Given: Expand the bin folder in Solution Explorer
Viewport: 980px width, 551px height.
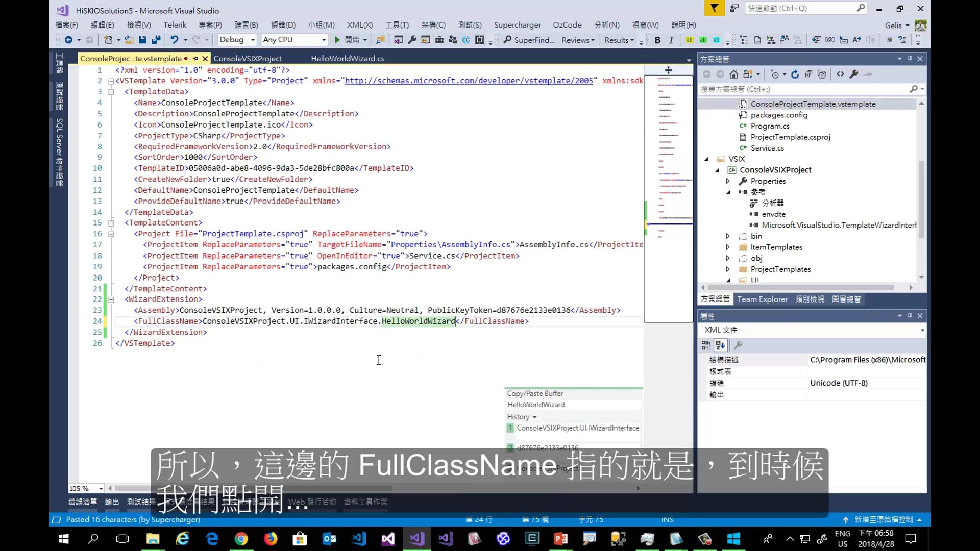Looking at the screenshot, I should (x=727, y=236).
